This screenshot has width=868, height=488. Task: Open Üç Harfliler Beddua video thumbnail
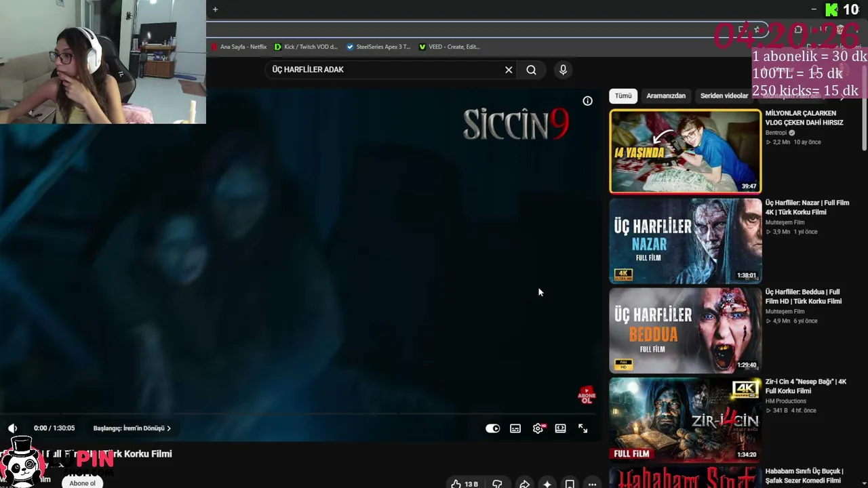point(685,330)
